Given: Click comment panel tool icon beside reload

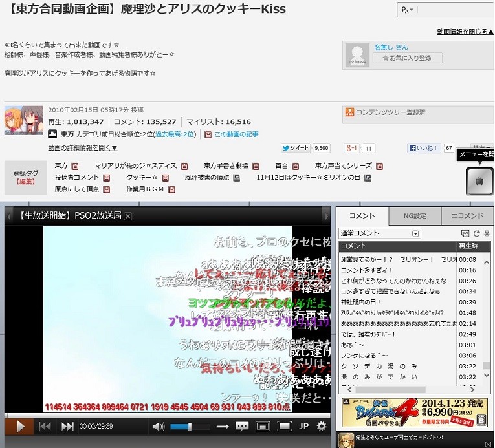Looking at the screenshot, I should (487, 233).
